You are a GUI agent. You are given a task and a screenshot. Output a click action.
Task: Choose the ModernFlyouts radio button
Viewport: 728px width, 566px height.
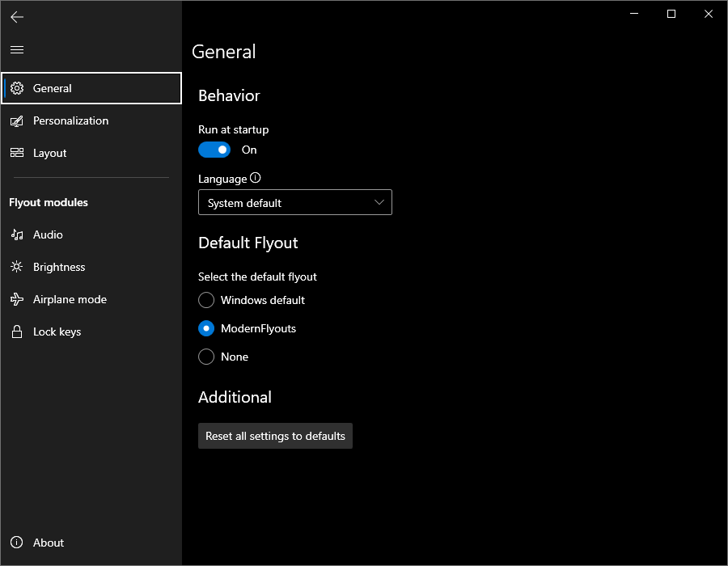(206, 328)
